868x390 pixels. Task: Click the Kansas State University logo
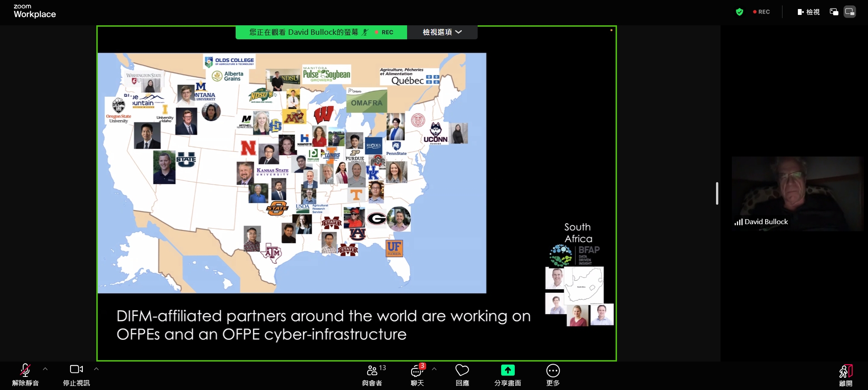click(272, 172)
